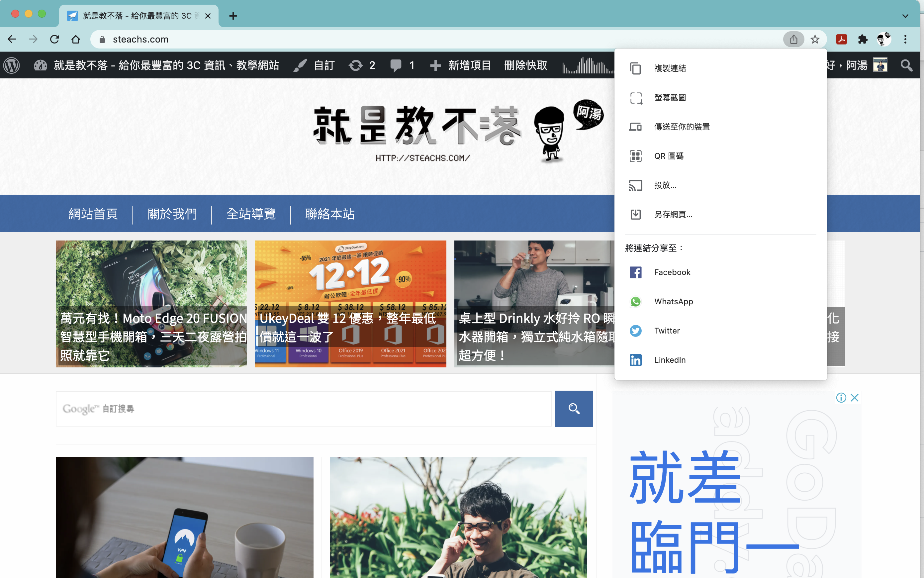Click the share page icon in address bar
Viewport: 924px width, 578px height.
[x=793, y=39]
